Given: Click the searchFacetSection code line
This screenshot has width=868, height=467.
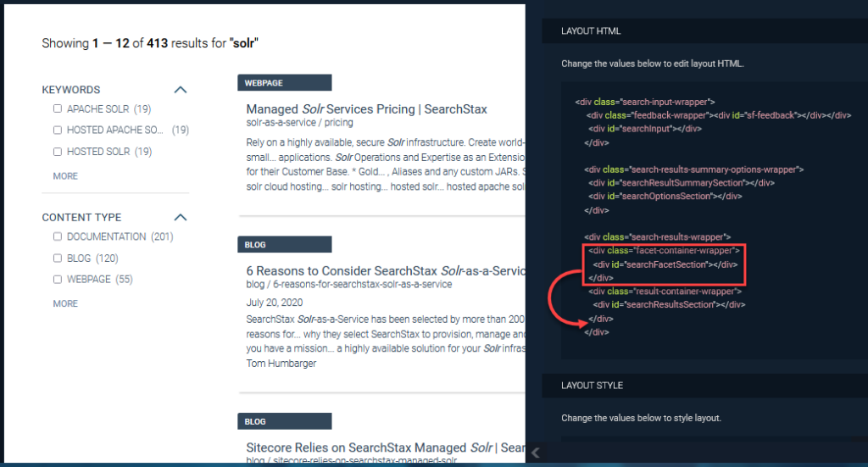Looking at the screenshot, I should coord(665,264).
